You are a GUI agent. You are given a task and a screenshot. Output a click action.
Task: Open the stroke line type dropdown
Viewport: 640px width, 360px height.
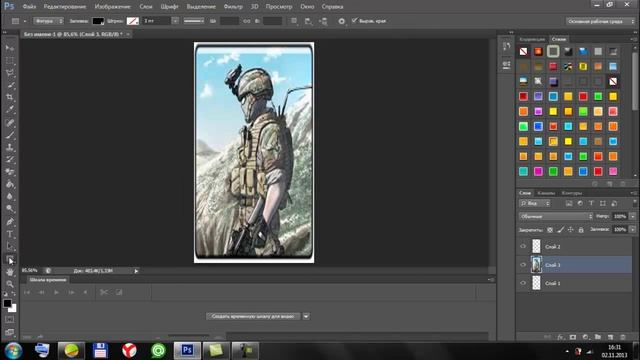[194, 21]
